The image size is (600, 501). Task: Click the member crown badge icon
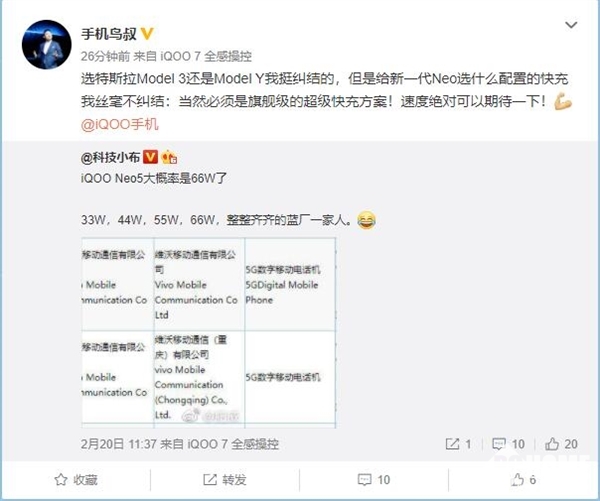pos(169,157)
